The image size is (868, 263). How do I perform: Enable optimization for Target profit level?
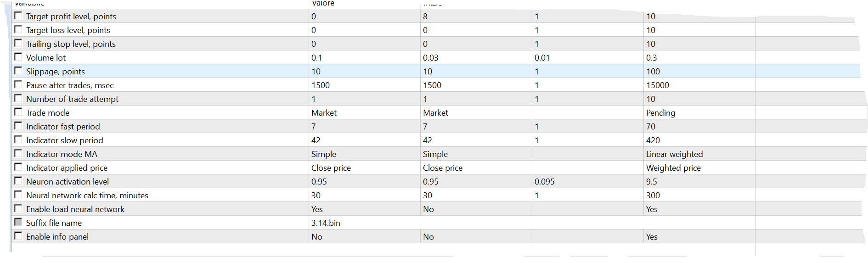pyautogui.click(x=18, y=16)
